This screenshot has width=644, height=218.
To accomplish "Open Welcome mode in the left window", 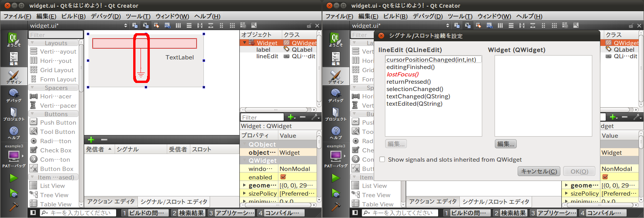I will (x=14, y=40).
